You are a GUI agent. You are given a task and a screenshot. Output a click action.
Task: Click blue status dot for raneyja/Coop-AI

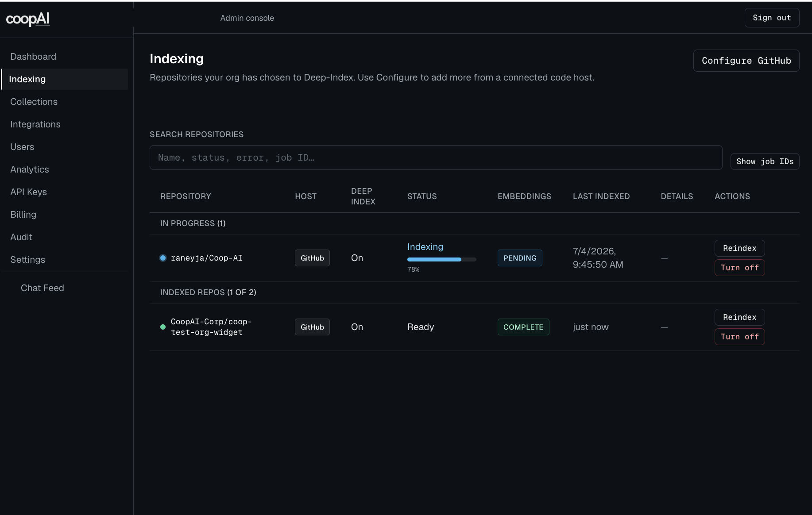(163, 258)
